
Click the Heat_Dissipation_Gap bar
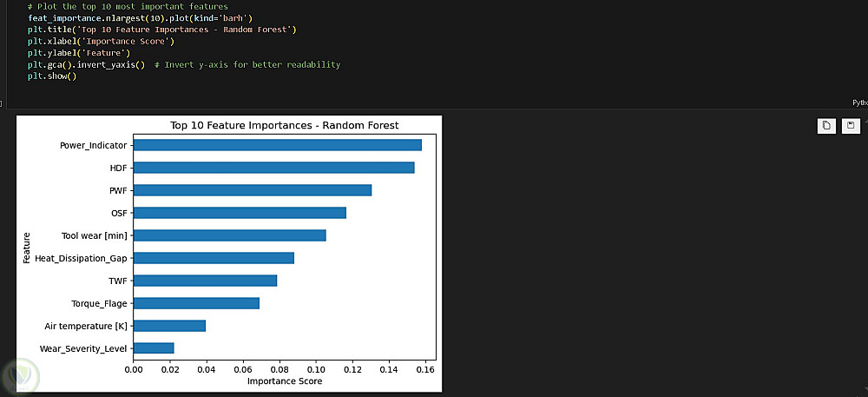(x=214, y=258)
